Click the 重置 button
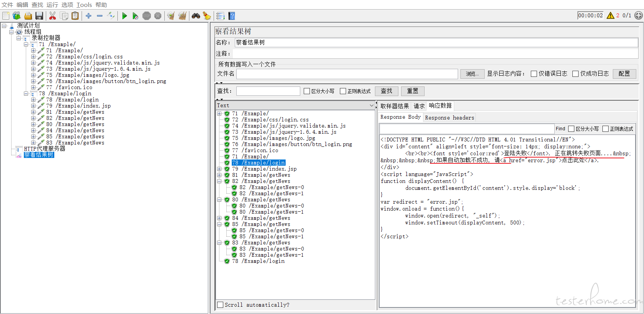644x314 pixels. [413, 91]
